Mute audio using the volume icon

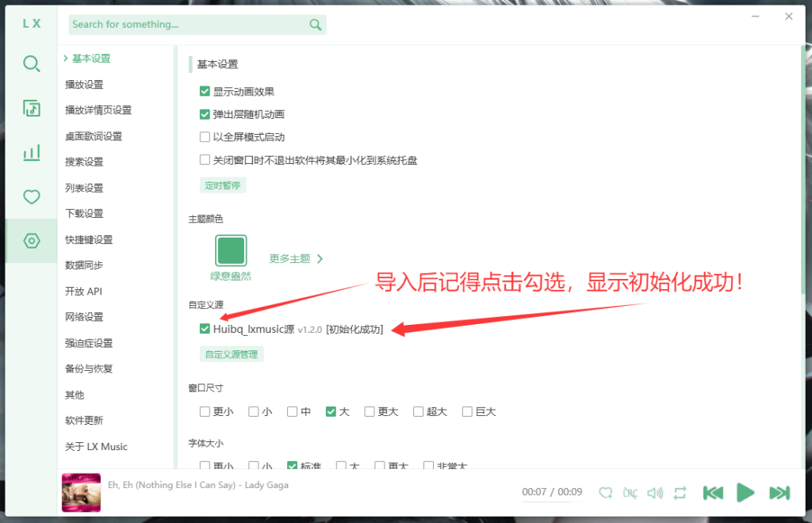click(655, 492)
